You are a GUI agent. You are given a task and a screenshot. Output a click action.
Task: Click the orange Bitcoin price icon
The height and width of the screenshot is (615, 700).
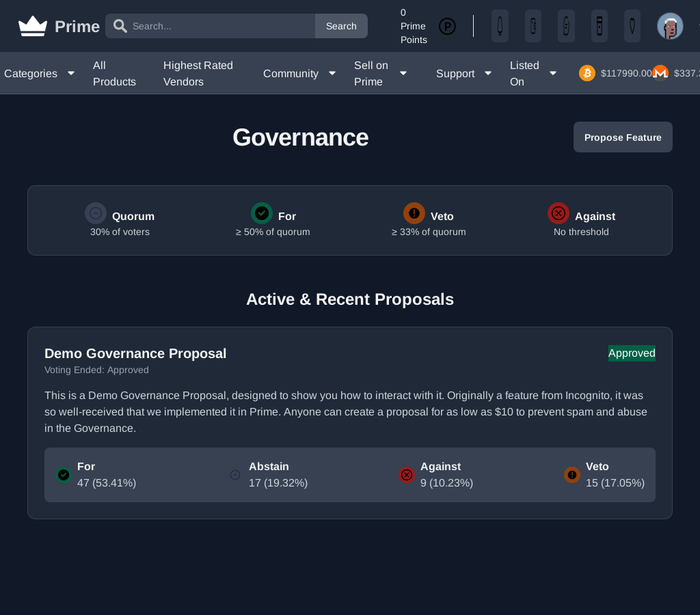[x=587, y=73]
